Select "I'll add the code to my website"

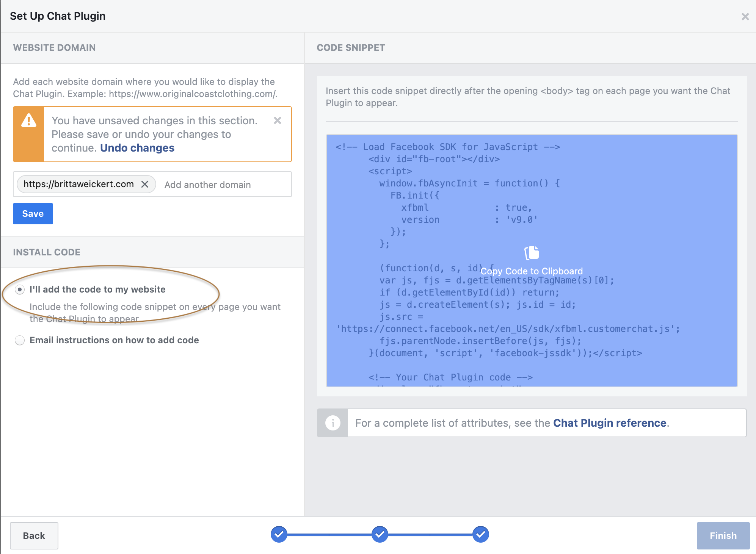20,290
